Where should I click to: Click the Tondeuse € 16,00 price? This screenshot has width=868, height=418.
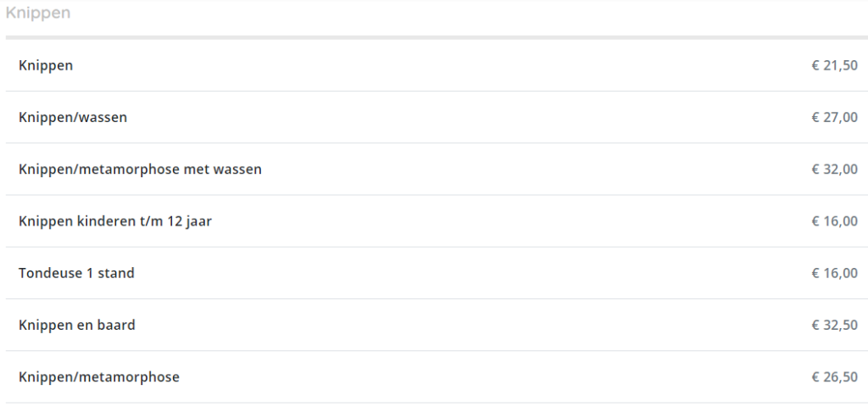coord(835,274)
